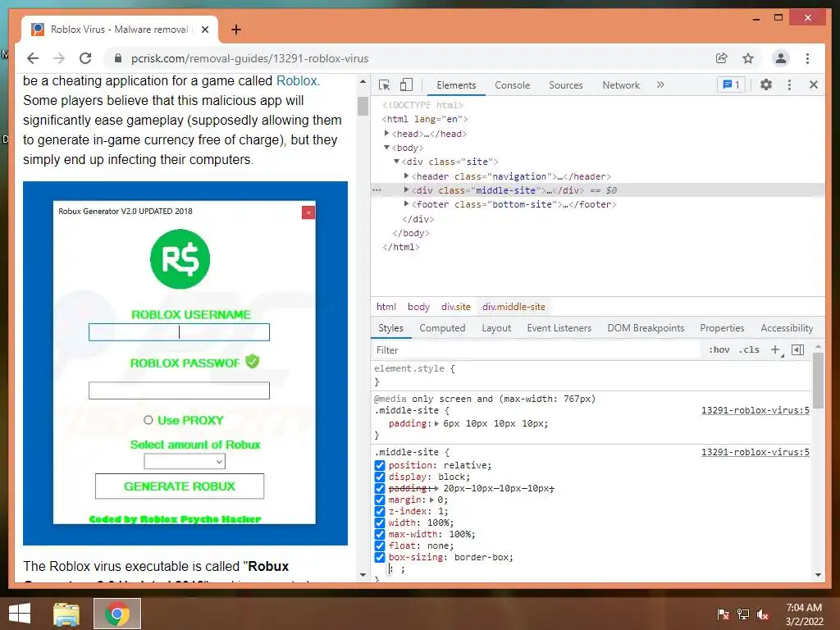Toggle computed styles sidebar icon
840x630 pixels.
(x=797, y=349)
